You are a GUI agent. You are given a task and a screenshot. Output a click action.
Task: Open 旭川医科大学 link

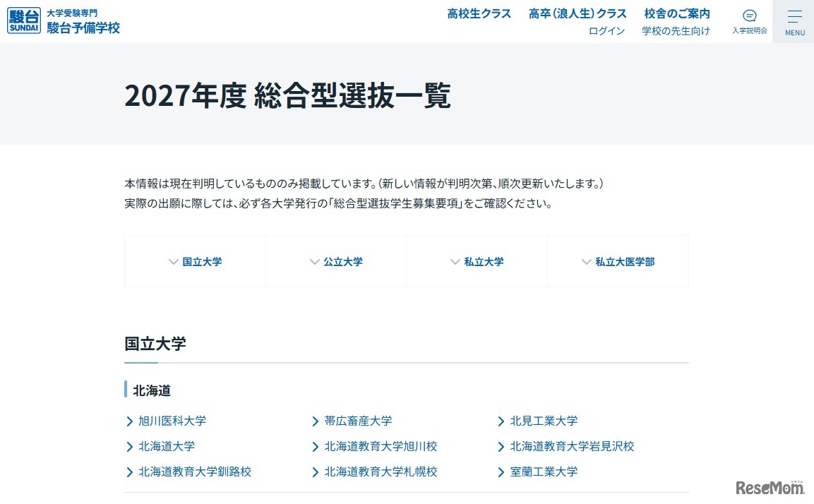coord(172,421)
